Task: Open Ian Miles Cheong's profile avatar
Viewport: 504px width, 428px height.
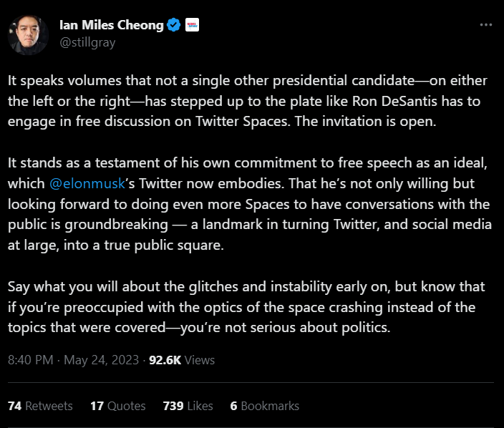Action: pos(28,33)
